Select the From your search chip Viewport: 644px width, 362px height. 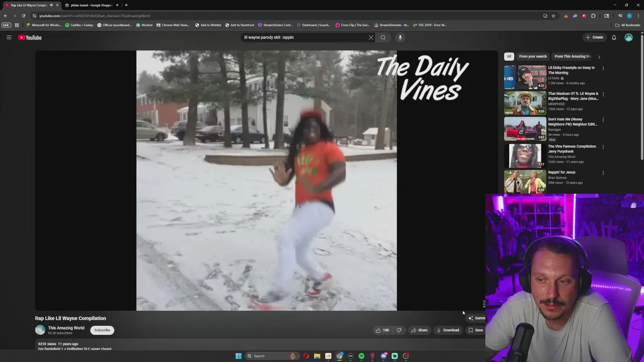click(x=533, y=56)
